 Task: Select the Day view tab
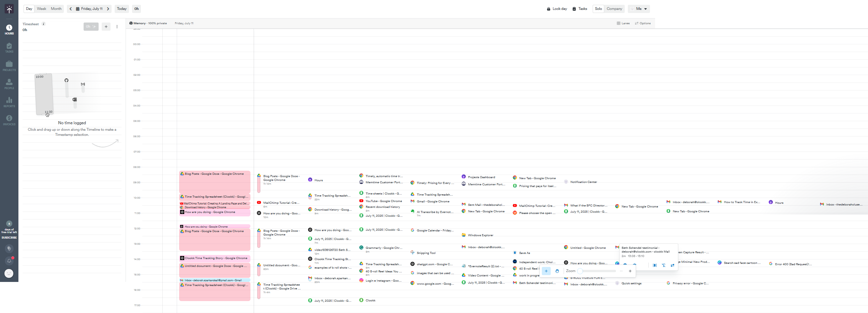(29, 9)
